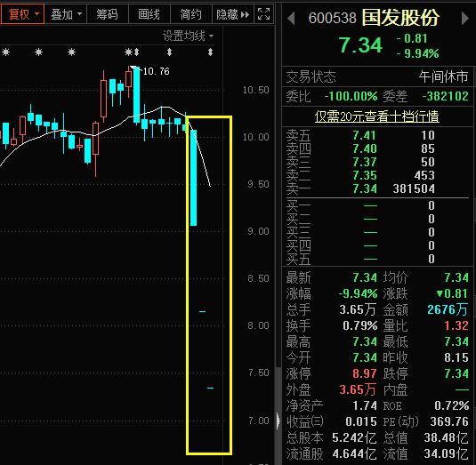Go to next stock with right arrow
The width and height of the screenshot is (476, 465).
[464, 18]
